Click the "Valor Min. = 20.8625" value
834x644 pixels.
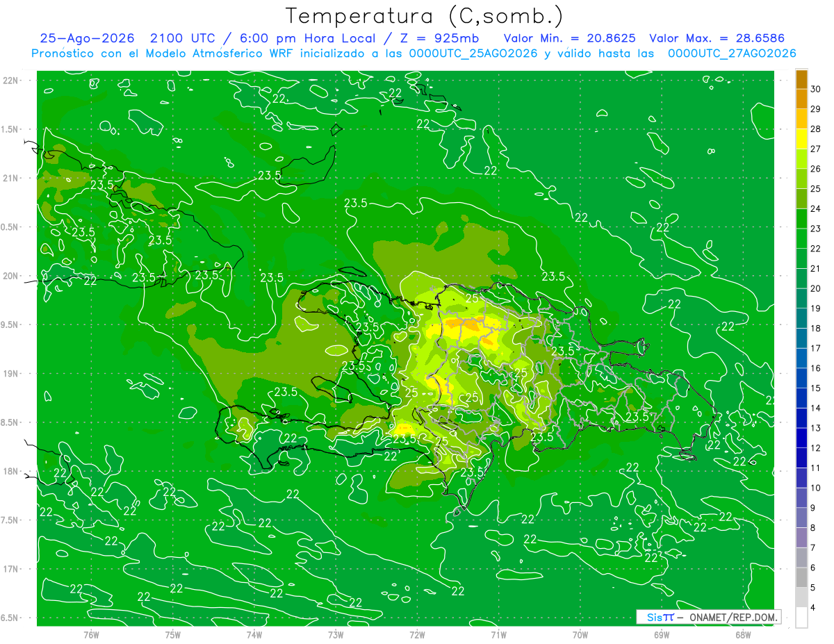(x=571, y=38)
